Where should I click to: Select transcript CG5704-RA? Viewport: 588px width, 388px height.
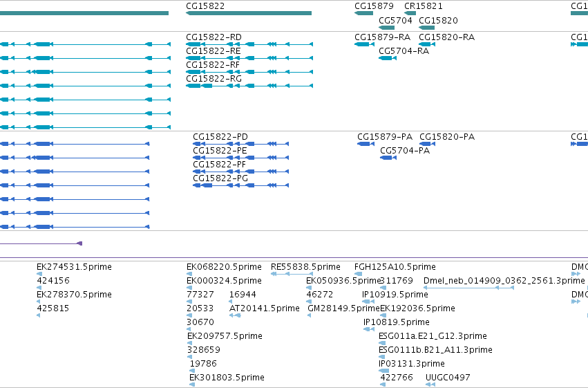[x=388, y=58]
